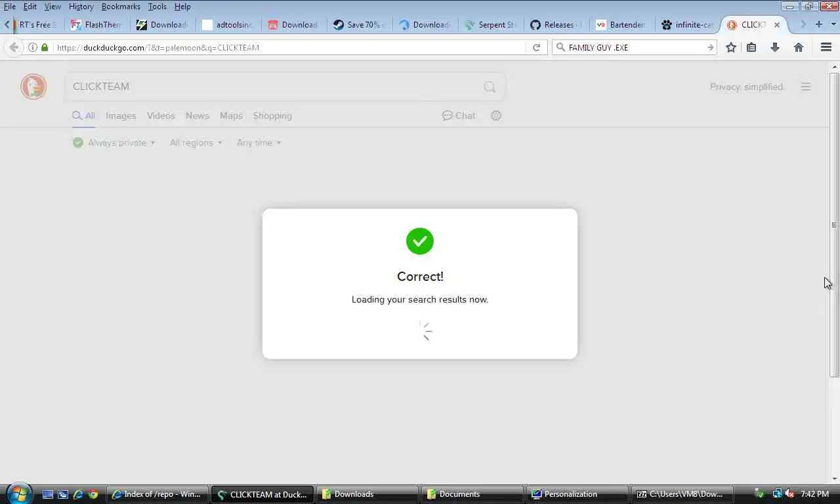Select the Videos results tab

pos(161,115)
